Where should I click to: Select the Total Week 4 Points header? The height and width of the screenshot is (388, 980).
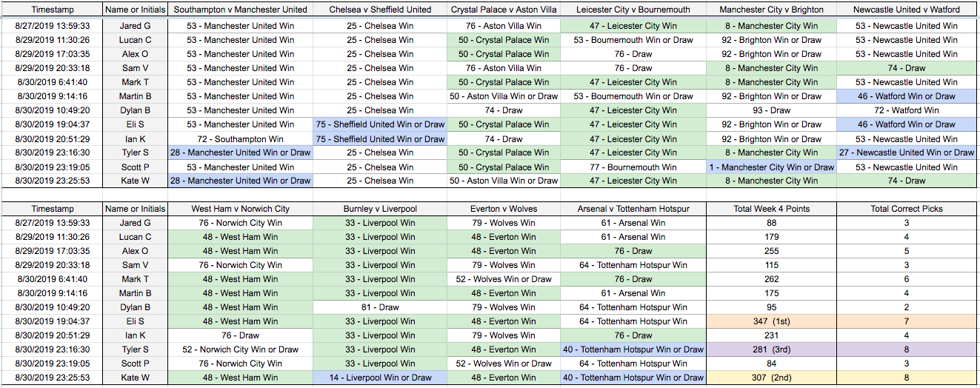[771, 209]
